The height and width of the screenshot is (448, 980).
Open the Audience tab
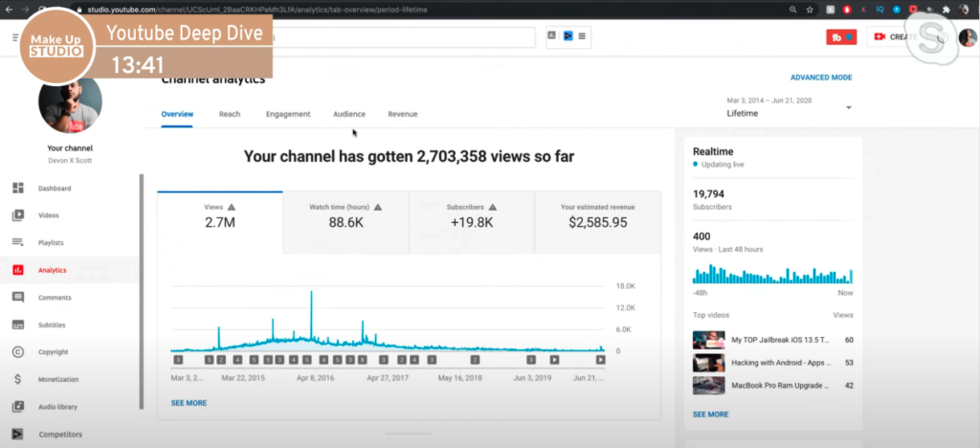tap(349, 114)
